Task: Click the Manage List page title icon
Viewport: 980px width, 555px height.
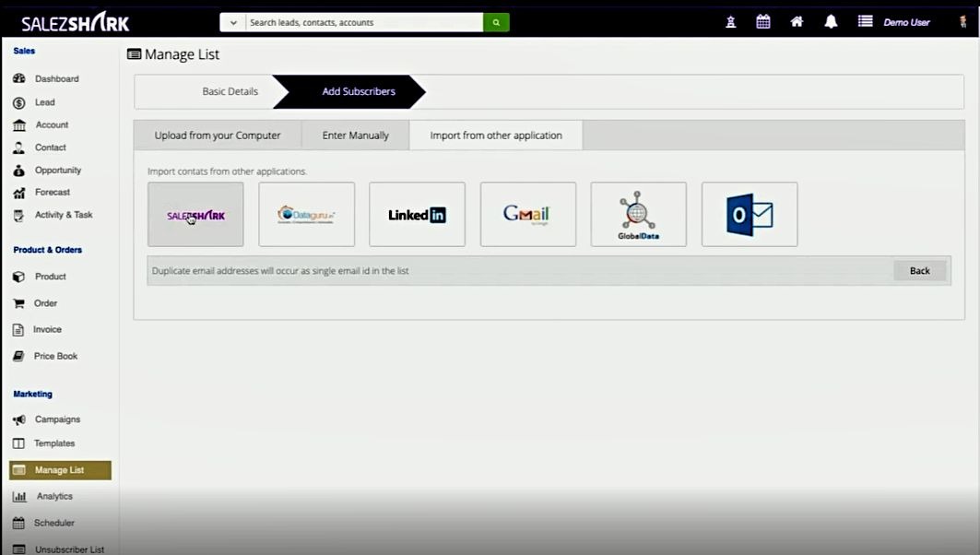Action: 134,54
